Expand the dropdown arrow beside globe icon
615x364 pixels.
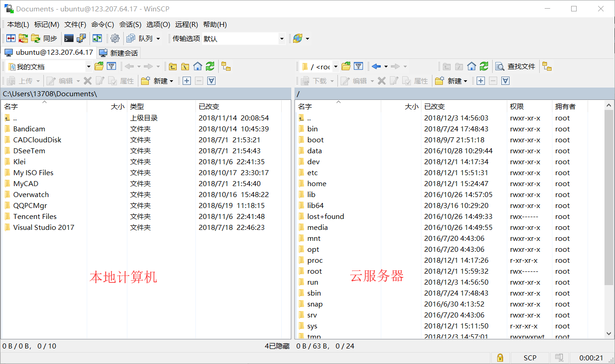[308, 39]
